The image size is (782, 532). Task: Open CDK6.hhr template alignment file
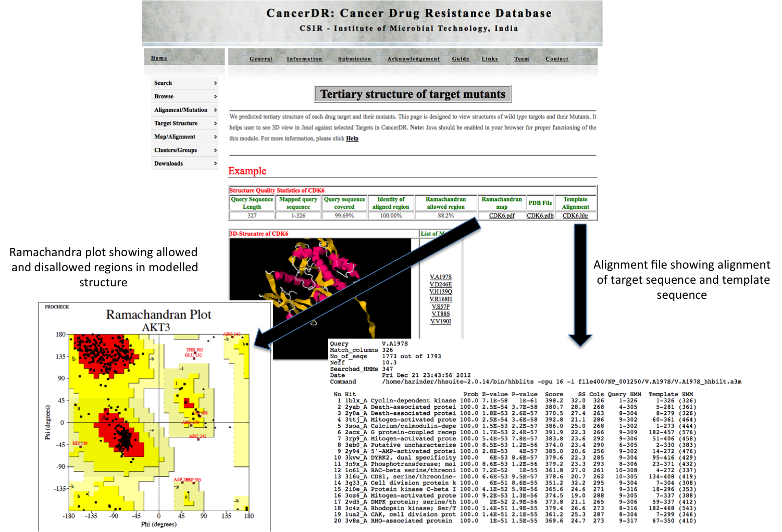point(575,216)
